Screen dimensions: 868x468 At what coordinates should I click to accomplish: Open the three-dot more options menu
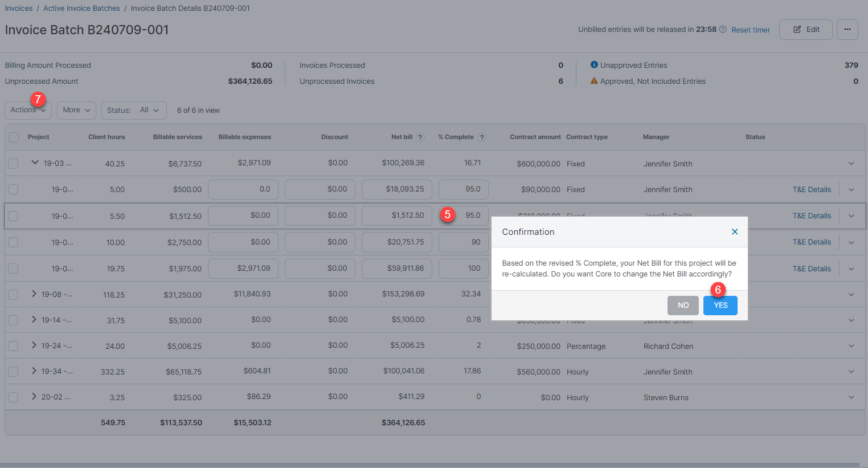coord(847,30)
